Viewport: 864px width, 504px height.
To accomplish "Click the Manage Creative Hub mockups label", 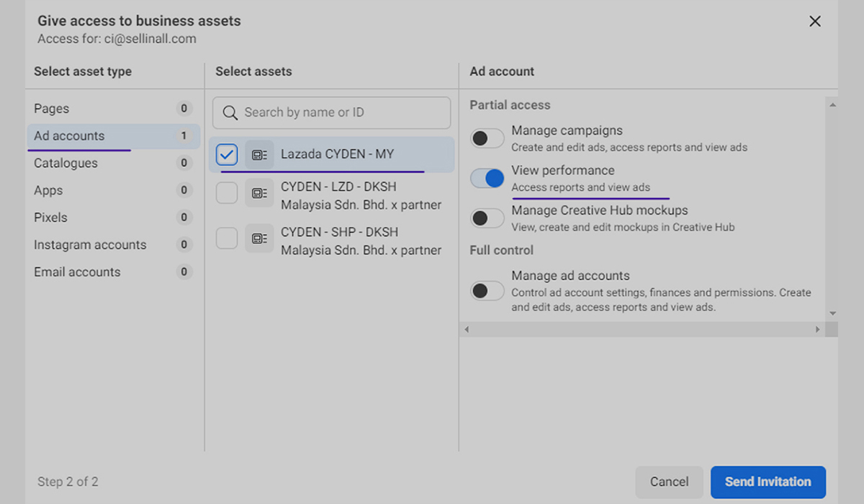I will 600,210.
